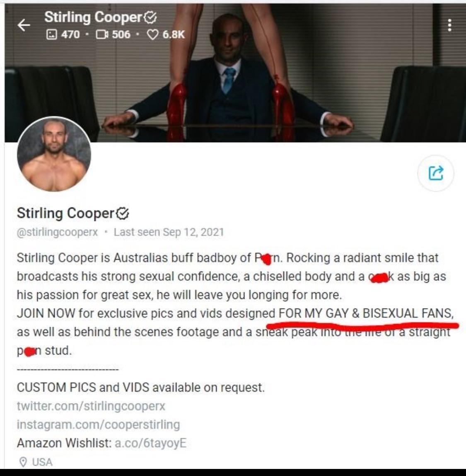Open the round profile avatar photo
466x476 pixels.
point(54,154)
